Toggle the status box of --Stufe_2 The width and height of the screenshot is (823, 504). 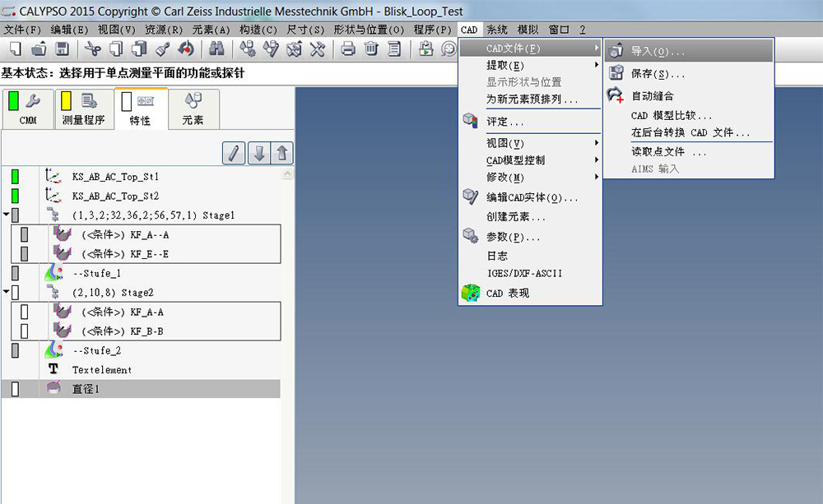pos(15,350)
